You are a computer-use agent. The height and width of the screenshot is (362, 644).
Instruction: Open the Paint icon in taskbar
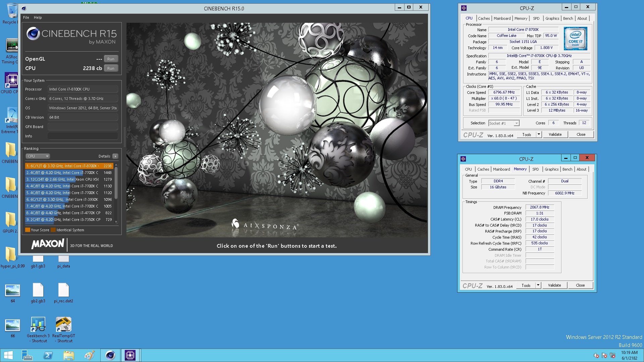tap(89, 355)
